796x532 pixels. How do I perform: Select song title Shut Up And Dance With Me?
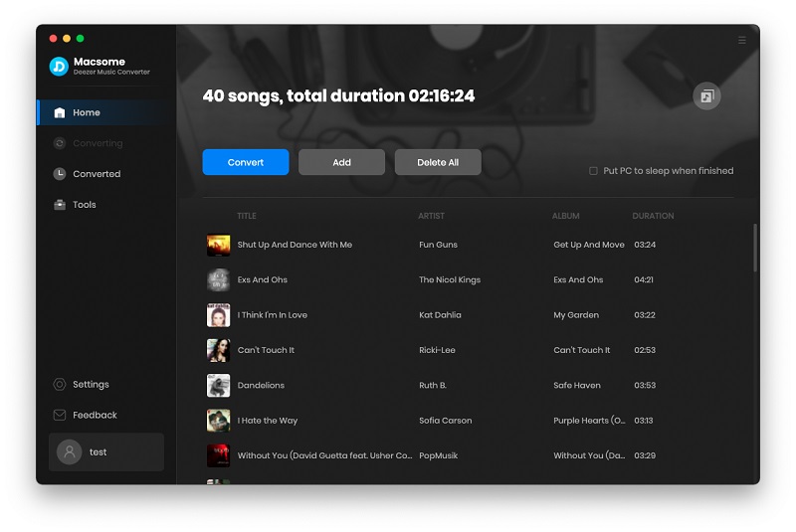[x=295, y=245]
